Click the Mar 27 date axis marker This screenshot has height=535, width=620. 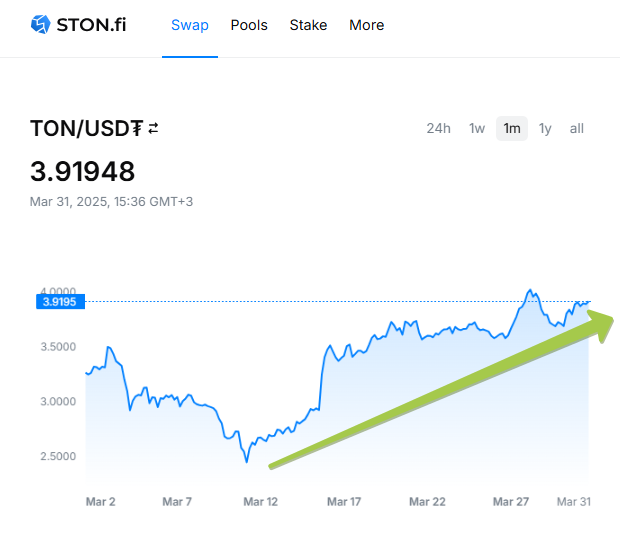pos(511,502)
